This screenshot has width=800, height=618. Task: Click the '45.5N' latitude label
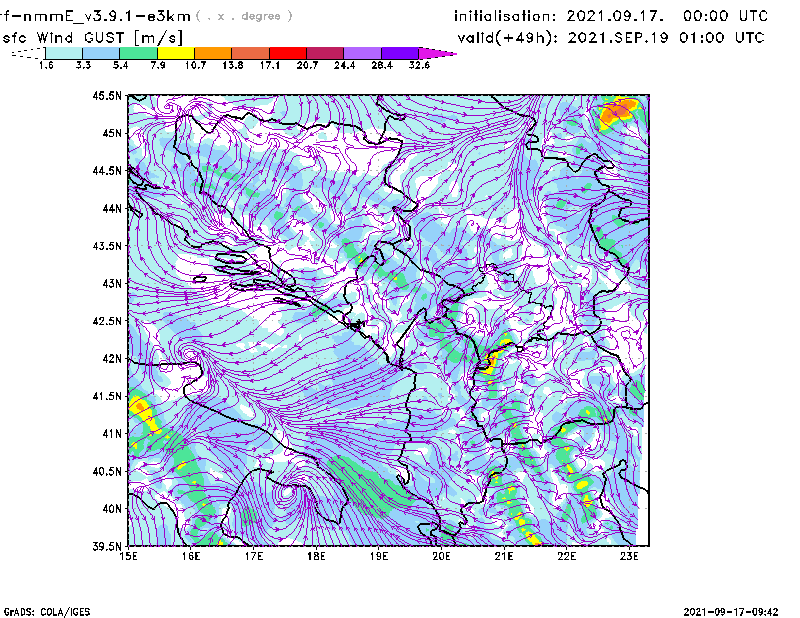107,95
